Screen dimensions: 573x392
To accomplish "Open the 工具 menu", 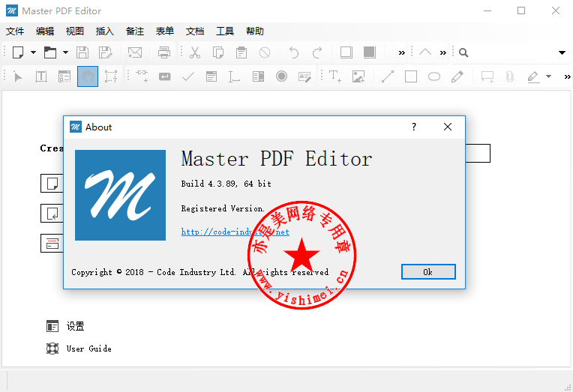I will pyautogui.click(x=225, y=31).
